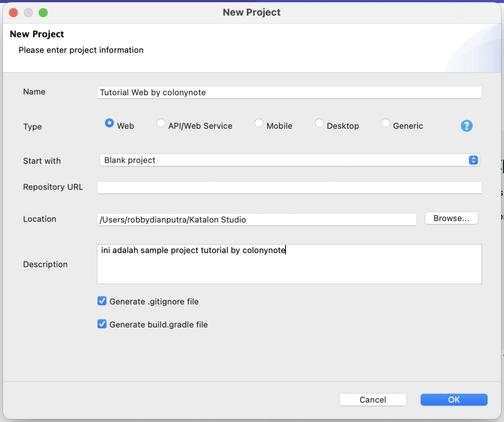
Task: Pick the Desktop project type option
Action: click(x=319, y=123)
